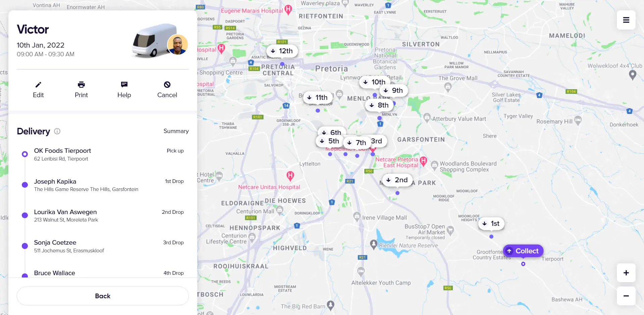Click the 2nd drop map marker
This screenshot has height=315, width=644.
point(397,180)
